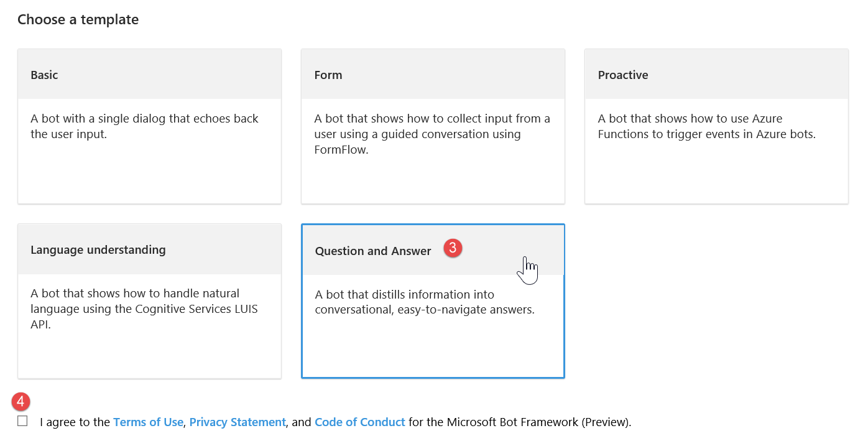The height and width of the screenshot is (446, 868).
Task: Select the Language understanding template title
Action: [98, 250]
